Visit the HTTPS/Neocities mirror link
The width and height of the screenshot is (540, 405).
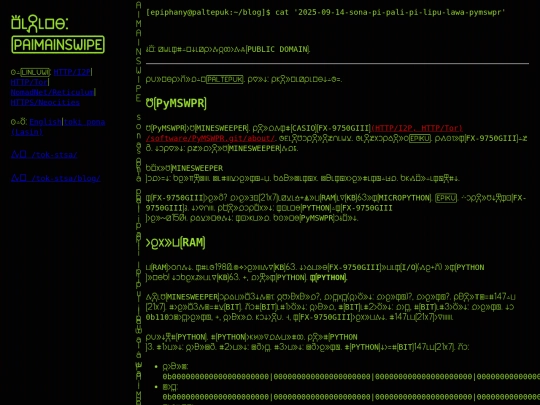[x=45, y=102]
